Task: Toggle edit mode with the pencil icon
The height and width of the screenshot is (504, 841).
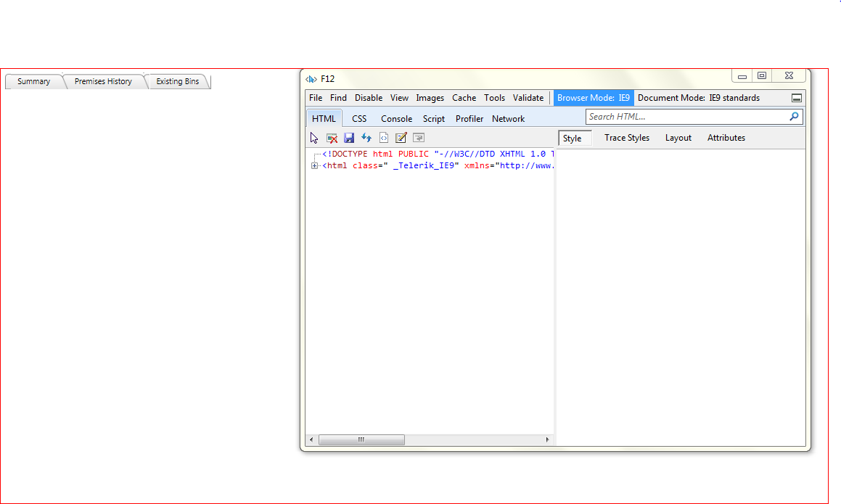Action: tap(401, 138)
